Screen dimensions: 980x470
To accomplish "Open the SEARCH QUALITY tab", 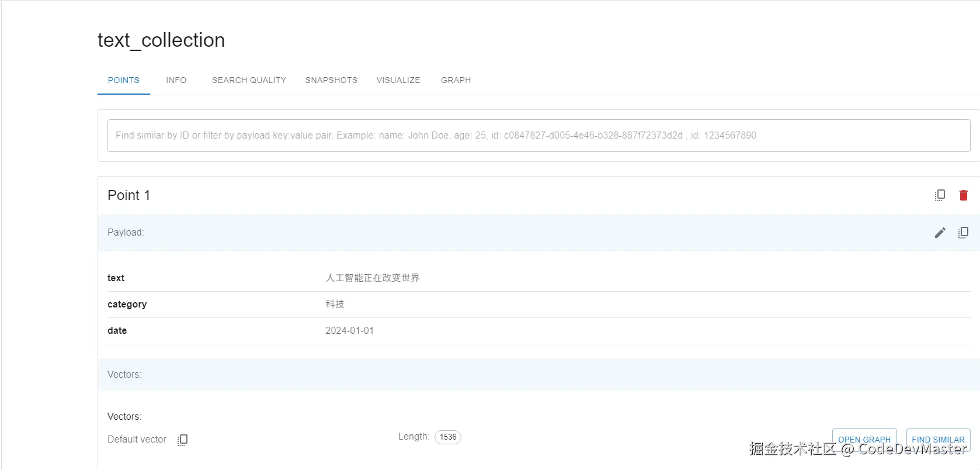I will pyautogui.click(x=249, y=80).
